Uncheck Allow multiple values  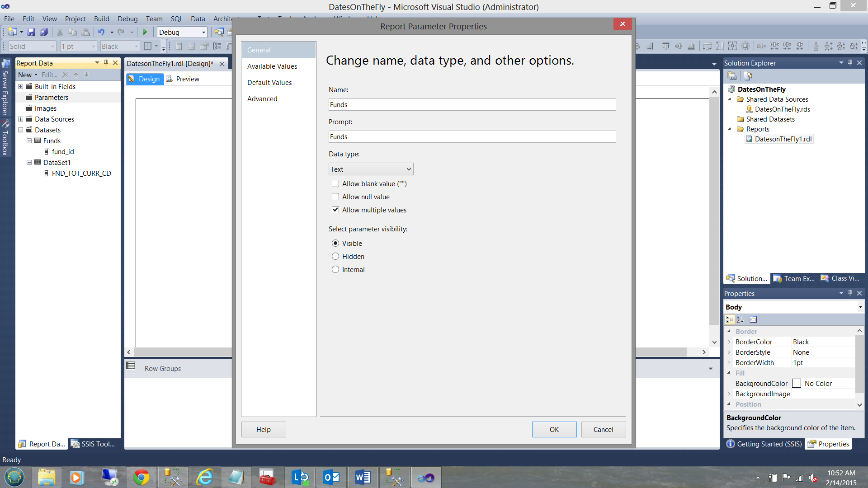coord(335,210)
